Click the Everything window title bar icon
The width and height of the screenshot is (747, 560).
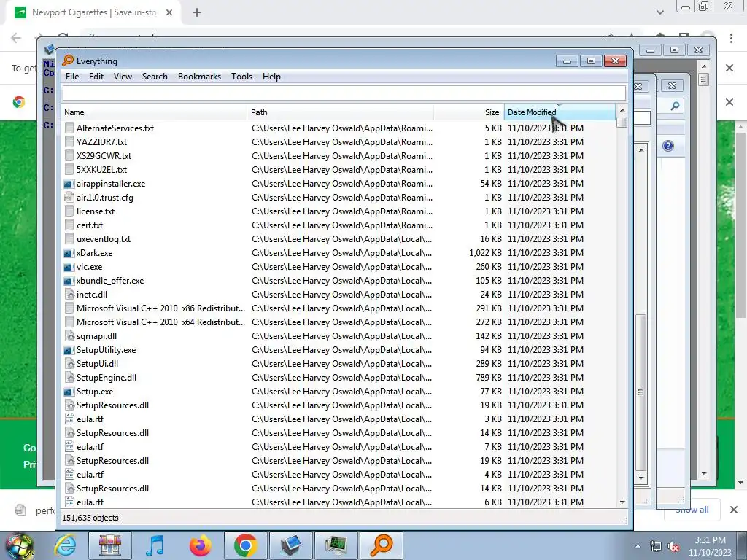pos(68,61)
